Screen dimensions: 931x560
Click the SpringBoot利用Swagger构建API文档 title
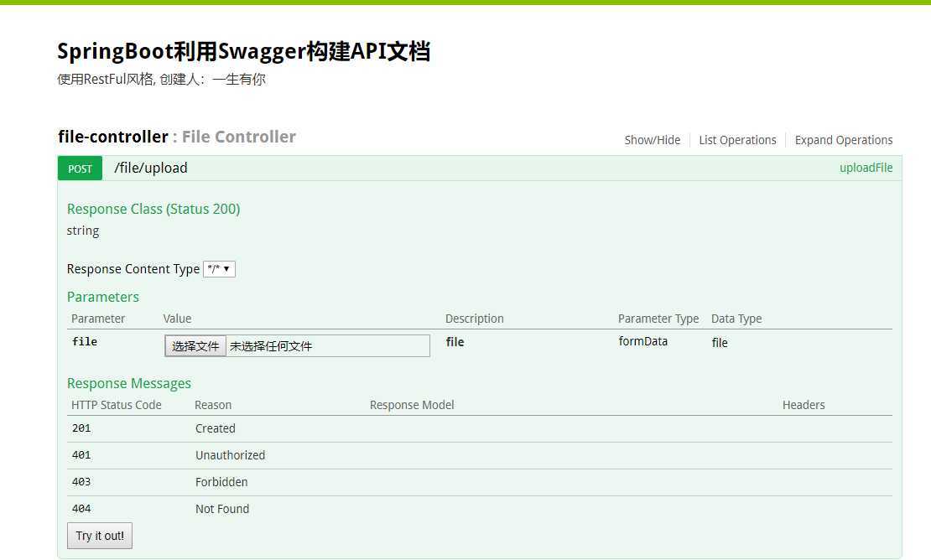click(243, 52)
